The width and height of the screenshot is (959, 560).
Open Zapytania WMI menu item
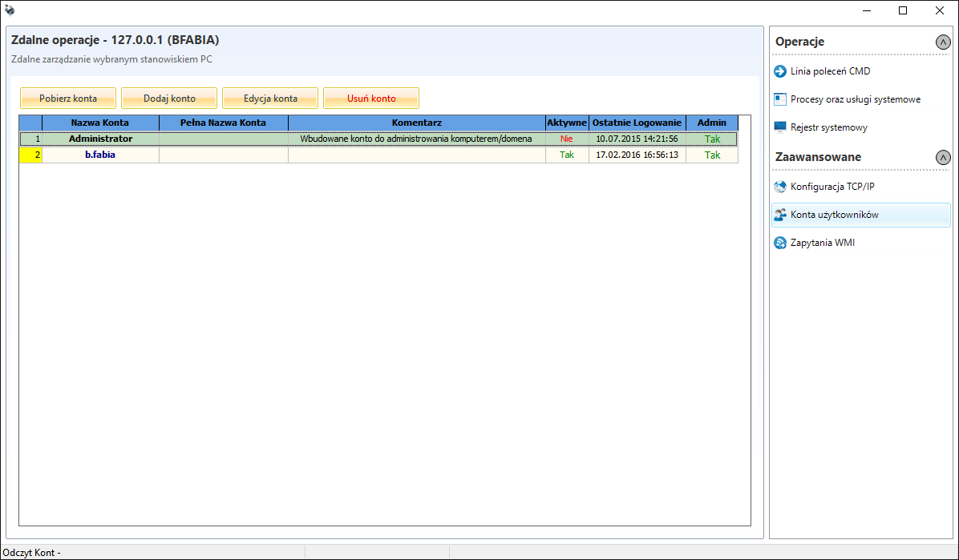point(822,243)
